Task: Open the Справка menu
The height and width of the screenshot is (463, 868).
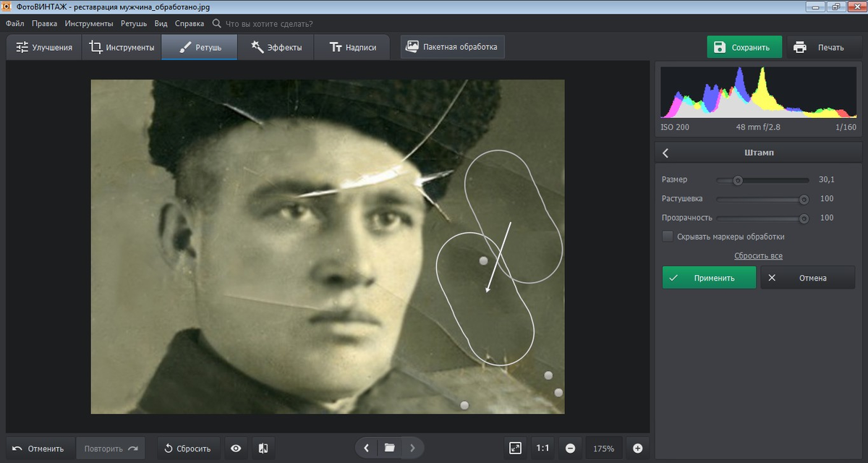Action: pos(190,23)
